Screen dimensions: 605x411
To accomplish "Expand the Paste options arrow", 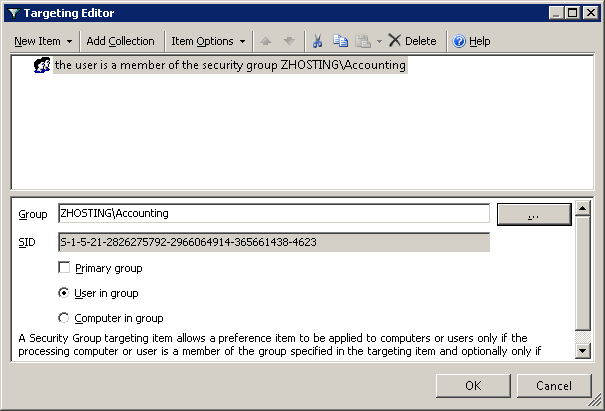I will 379,41.
